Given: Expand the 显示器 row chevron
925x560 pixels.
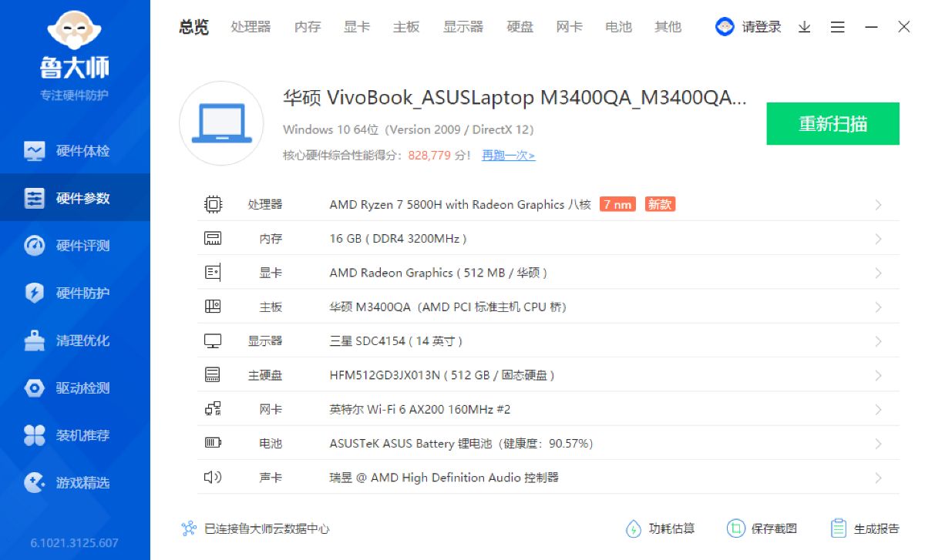Looking at the screenshot, I should [878, 341].
